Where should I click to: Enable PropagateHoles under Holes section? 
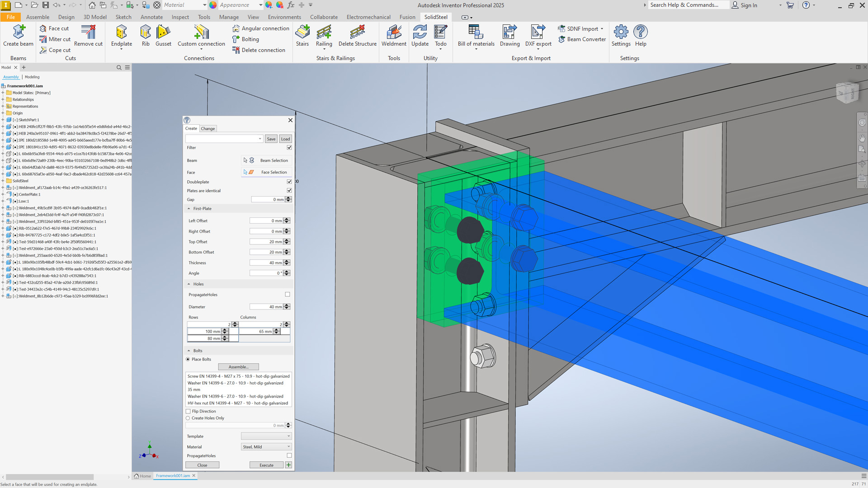288,295
